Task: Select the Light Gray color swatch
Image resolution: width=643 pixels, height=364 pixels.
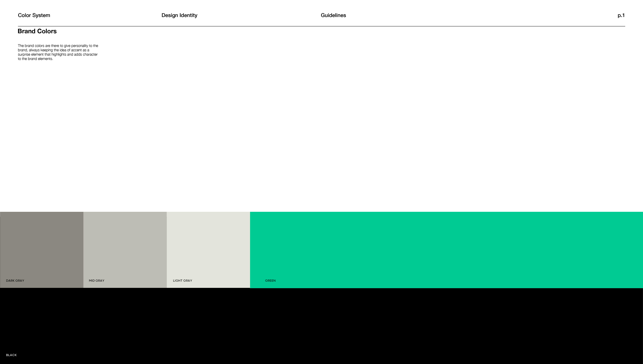Action: point(208,250)
